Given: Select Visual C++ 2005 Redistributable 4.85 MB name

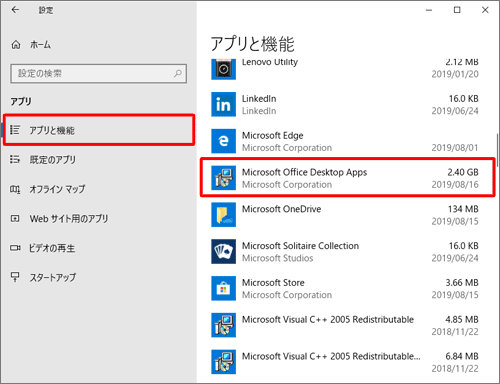Looking at the screenshot, I should [328, 320].
